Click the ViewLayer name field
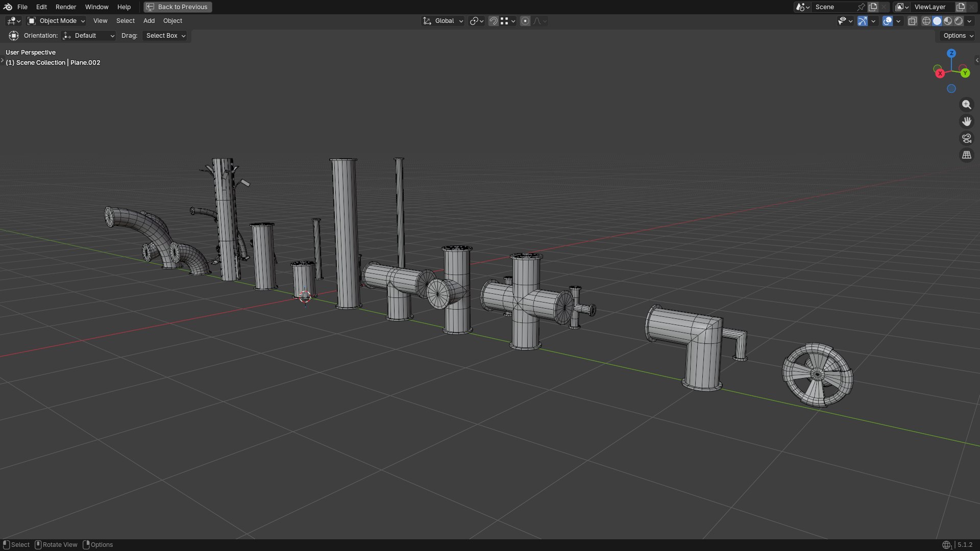The width and height of the screenshot is (980, 551). (x=933, y=7)
